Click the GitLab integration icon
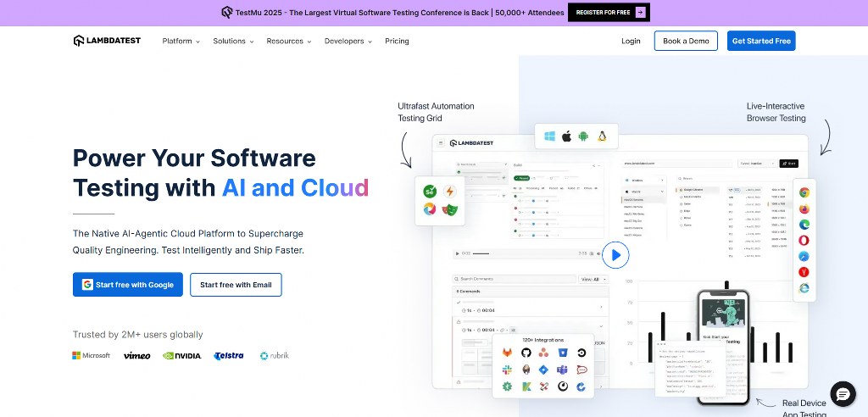868x417 pixels. (507, 353)
